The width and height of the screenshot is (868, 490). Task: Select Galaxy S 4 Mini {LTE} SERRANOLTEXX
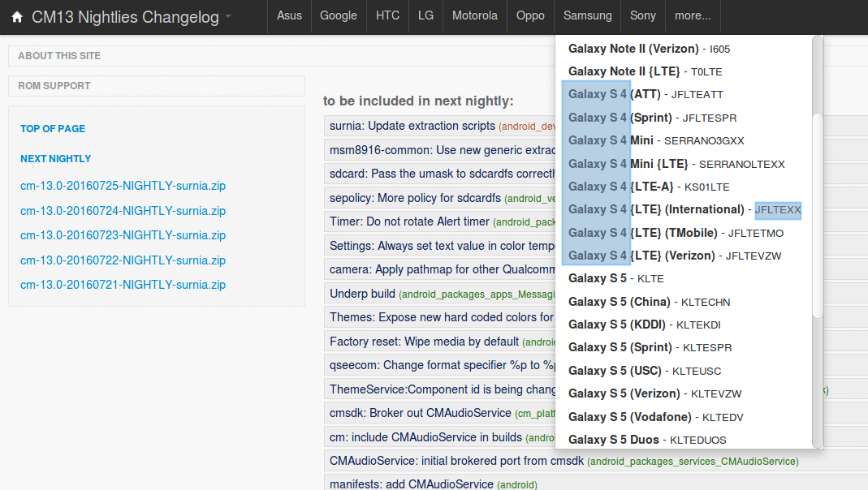click(x=676, y=164)
